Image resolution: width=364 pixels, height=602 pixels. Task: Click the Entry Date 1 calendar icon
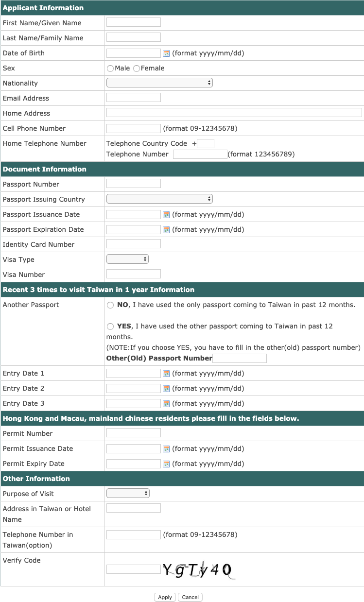pyautogui.click(x=166, y=374)
